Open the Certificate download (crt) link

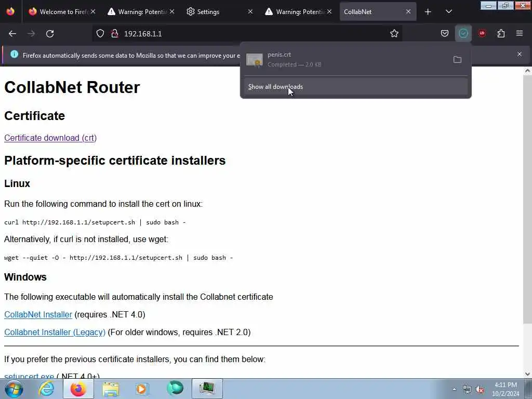pos(50,138)
